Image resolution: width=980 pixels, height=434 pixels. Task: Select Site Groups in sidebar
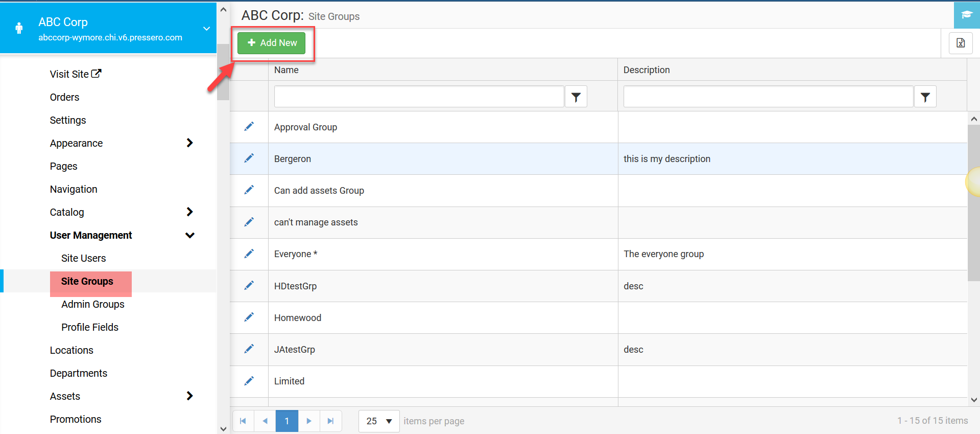[x=87, y=281]
